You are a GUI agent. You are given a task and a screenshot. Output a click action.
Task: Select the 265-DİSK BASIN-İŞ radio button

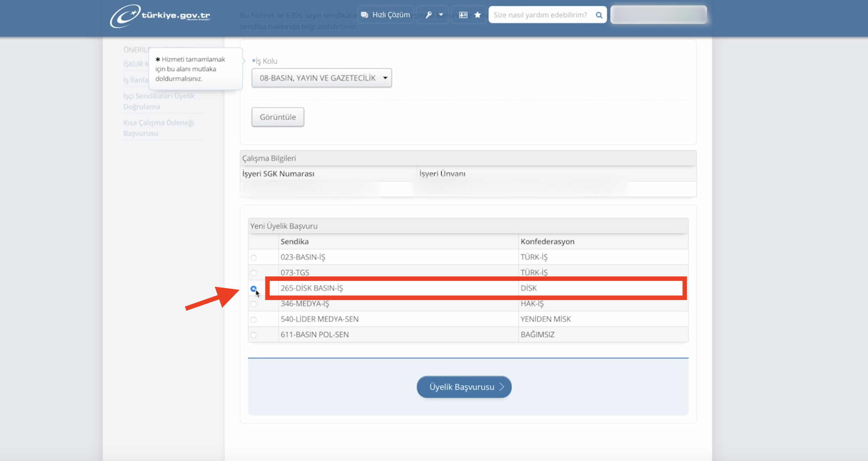point(254,288)
